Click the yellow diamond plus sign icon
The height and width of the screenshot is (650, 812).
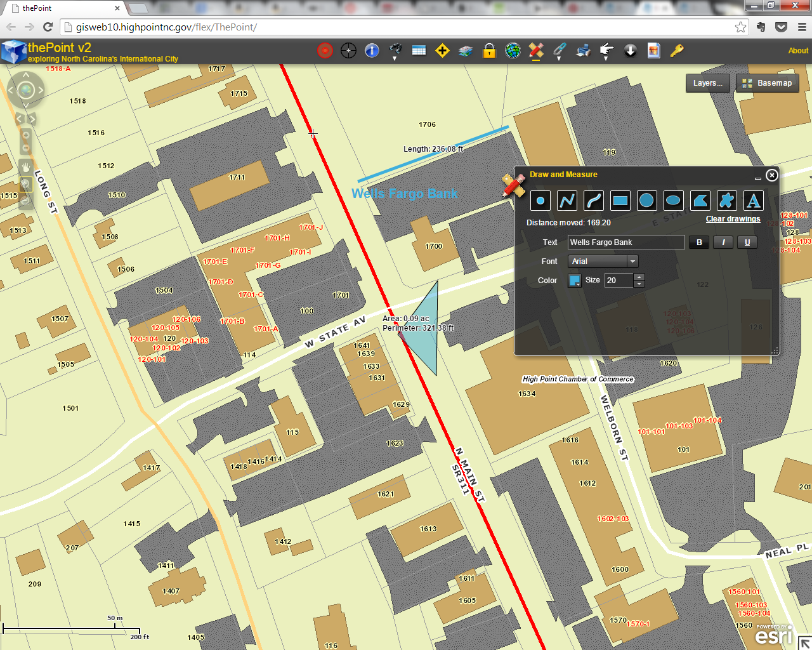click(x=442, y=51)
